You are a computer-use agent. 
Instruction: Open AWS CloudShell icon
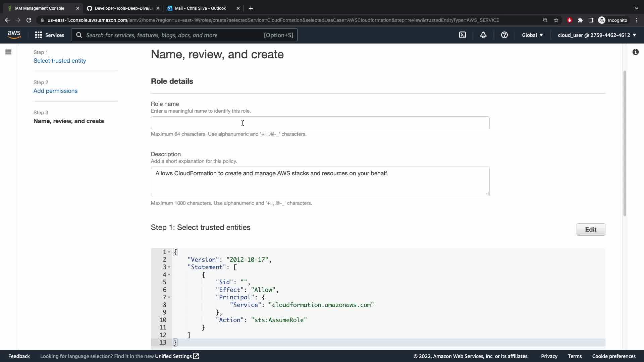pos(463,35)
